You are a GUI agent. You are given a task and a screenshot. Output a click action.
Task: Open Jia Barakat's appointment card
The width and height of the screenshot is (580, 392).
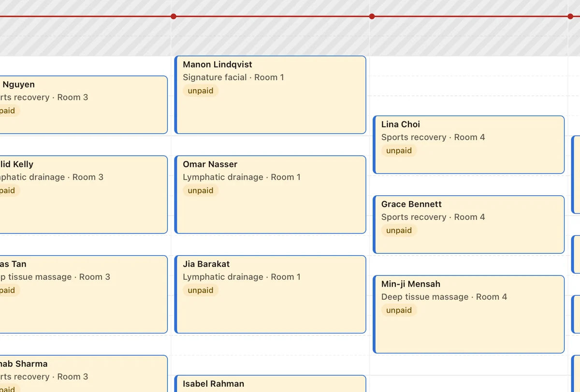tap(270, 294)
